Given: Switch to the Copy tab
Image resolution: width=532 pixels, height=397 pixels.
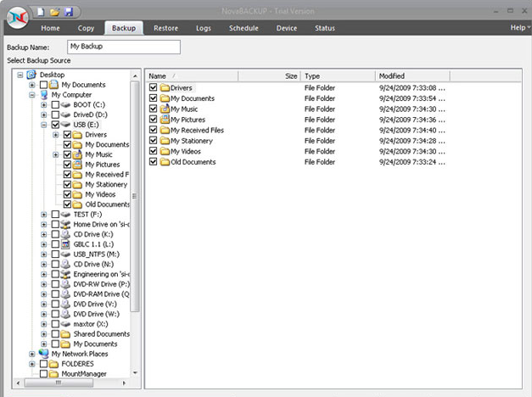Looking at the screenshot, I should coord(86,28).
